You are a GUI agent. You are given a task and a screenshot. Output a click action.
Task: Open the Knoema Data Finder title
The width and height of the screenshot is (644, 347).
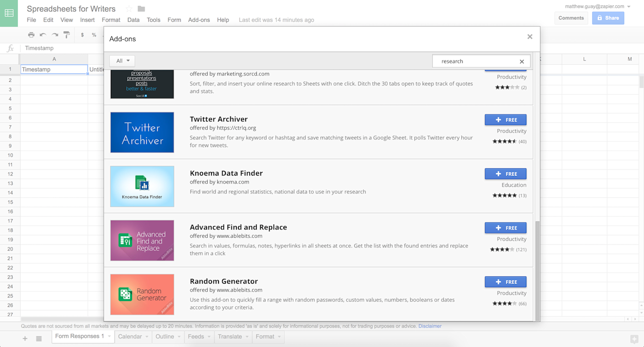(x=226, y=173)
